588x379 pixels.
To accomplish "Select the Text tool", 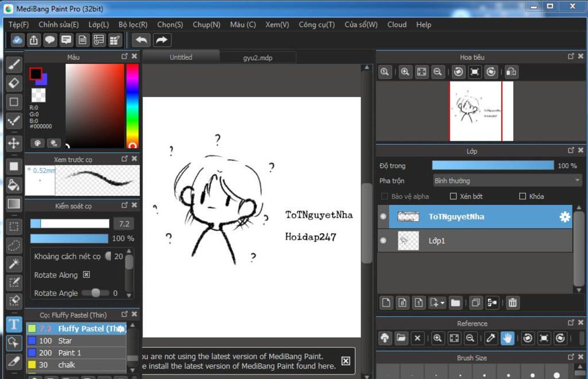I will coord(14,324).
